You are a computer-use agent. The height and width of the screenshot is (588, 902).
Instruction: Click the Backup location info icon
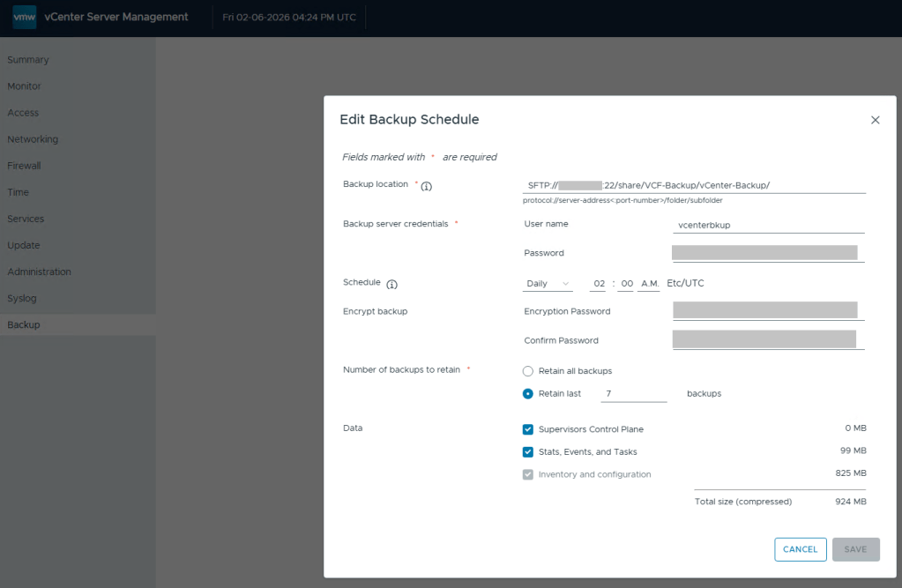pyautogui.click(x=427, y=186)
